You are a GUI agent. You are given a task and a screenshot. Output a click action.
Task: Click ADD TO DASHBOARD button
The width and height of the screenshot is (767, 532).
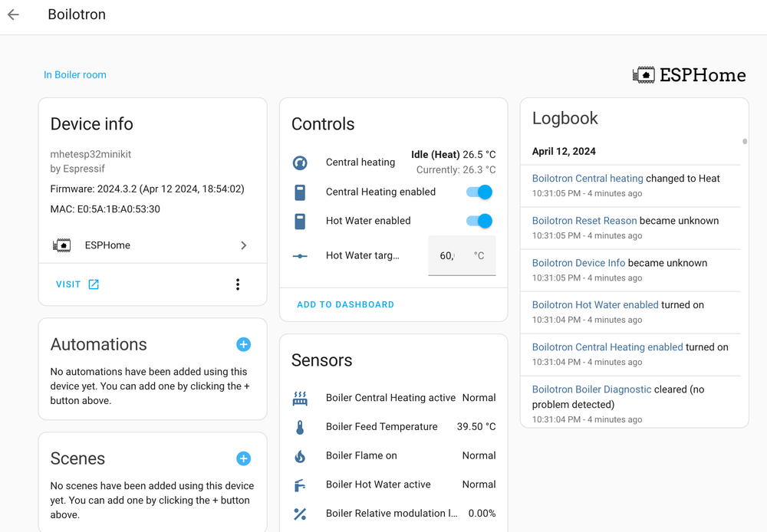(345, 304)
